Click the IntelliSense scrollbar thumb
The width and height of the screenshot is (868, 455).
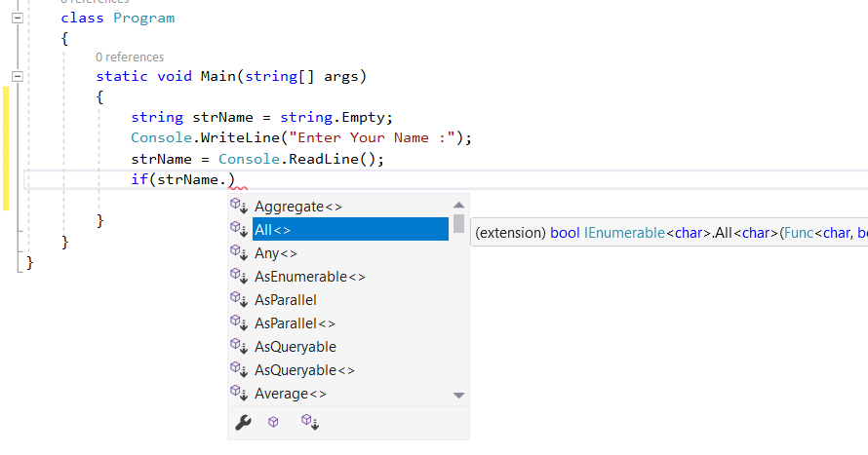458,223
